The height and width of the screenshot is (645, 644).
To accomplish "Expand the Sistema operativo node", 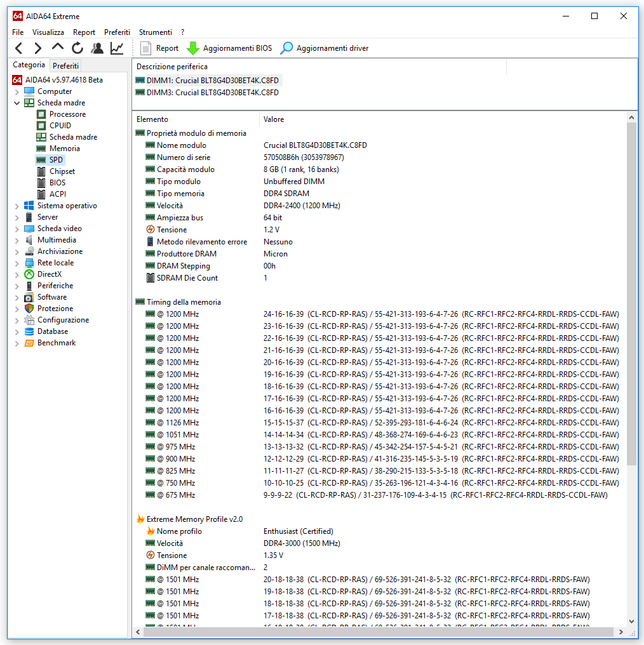I will (17, 206).
